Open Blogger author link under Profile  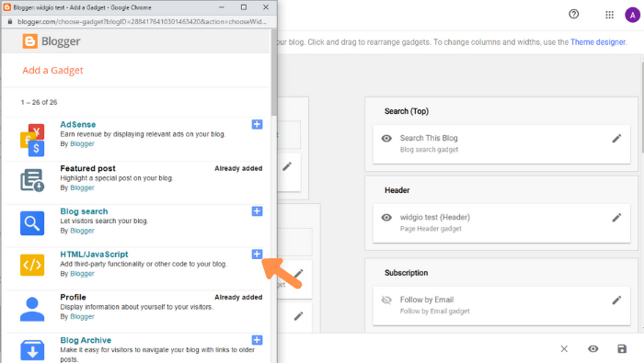[x=82, y=317]
